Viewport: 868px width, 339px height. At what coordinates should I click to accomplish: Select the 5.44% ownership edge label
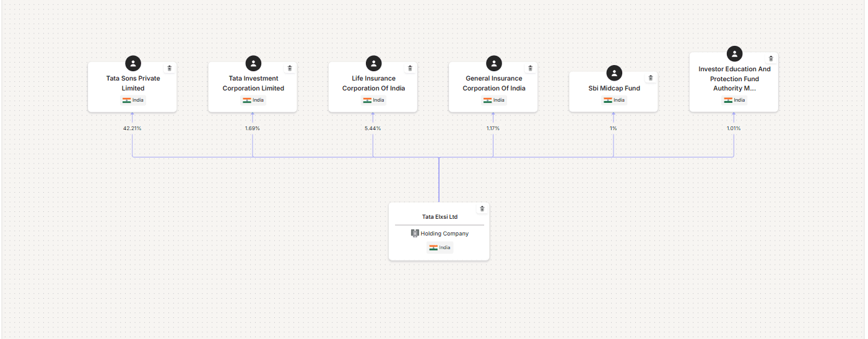(x=373, y=128)
